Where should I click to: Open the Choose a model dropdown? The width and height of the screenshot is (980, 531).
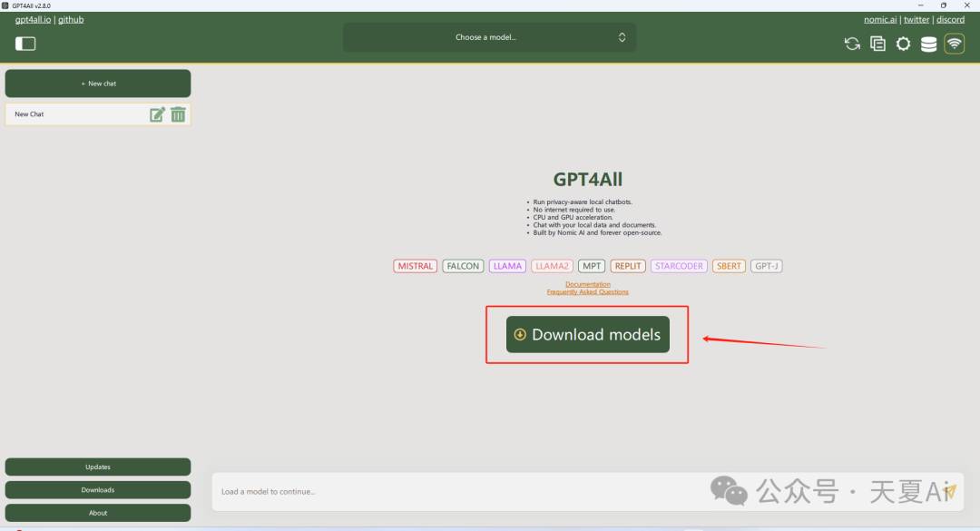click(x=489, y=37)
